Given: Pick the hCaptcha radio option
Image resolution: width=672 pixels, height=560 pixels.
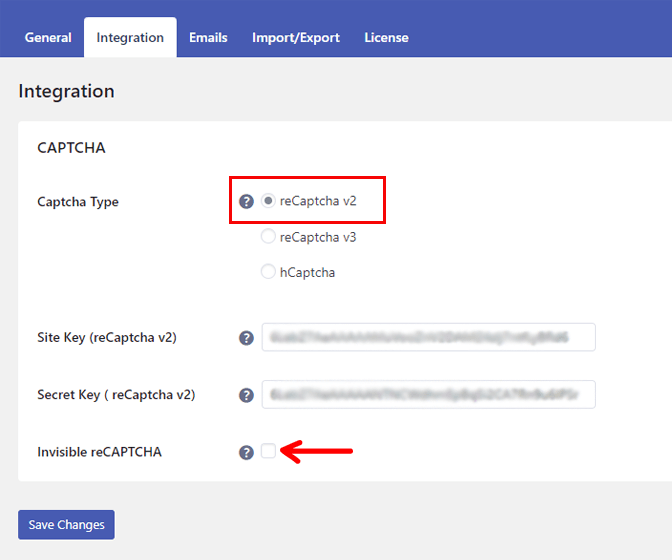Looking at the screenshot, I should pyautogui.click(x=268, y=272).
